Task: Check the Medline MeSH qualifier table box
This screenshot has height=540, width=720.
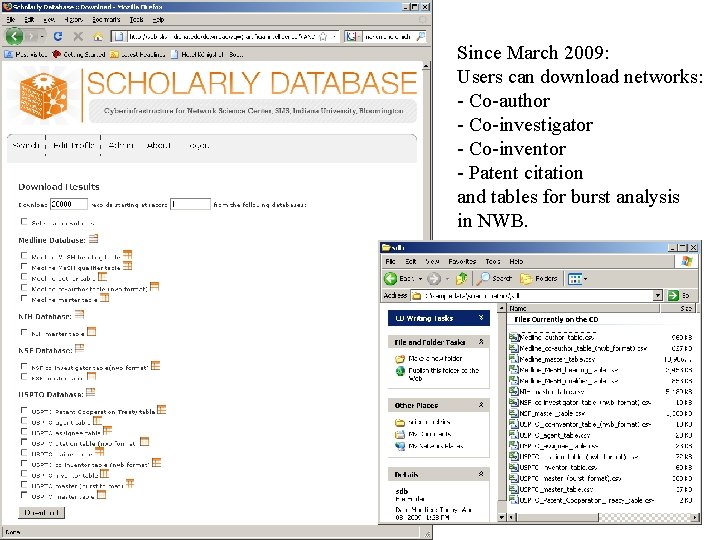Action: point(24,266)
